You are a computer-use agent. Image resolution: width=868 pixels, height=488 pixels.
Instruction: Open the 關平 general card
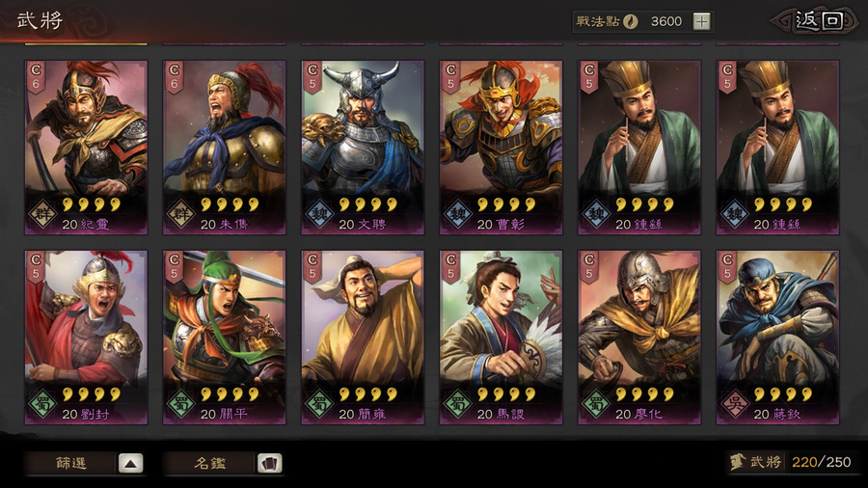pos(224,338)
